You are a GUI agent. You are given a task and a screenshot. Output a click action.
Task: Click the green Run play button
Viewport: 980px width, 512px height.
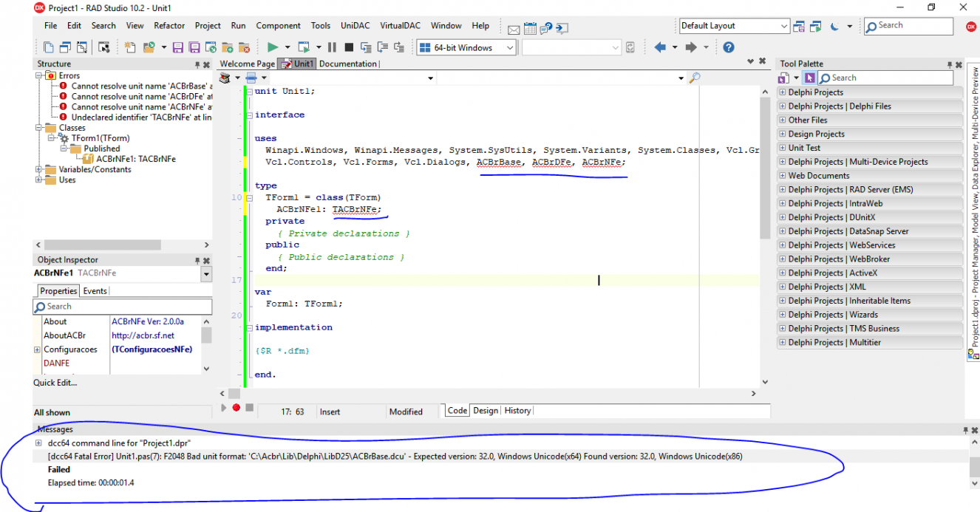[x=273, y=47]
